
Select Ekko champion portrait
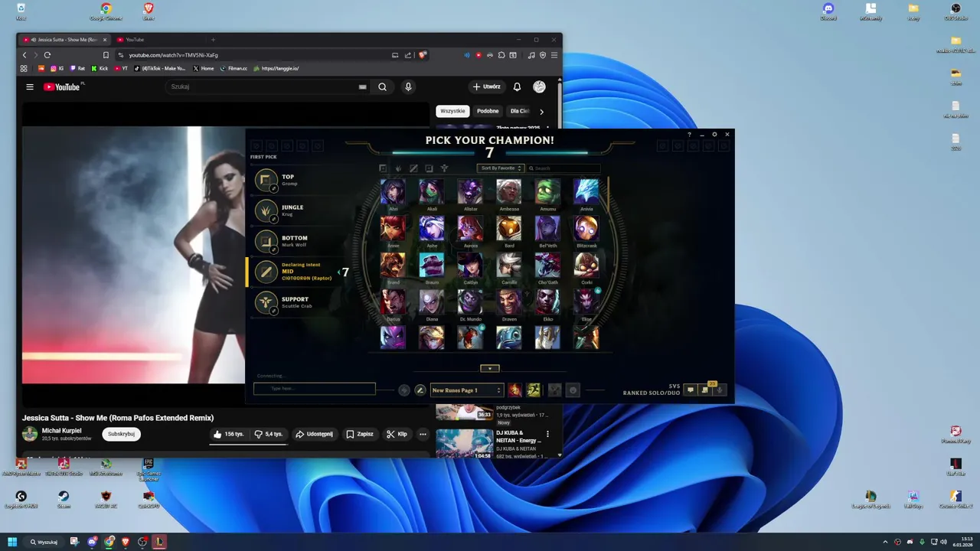tap(547, 302)
